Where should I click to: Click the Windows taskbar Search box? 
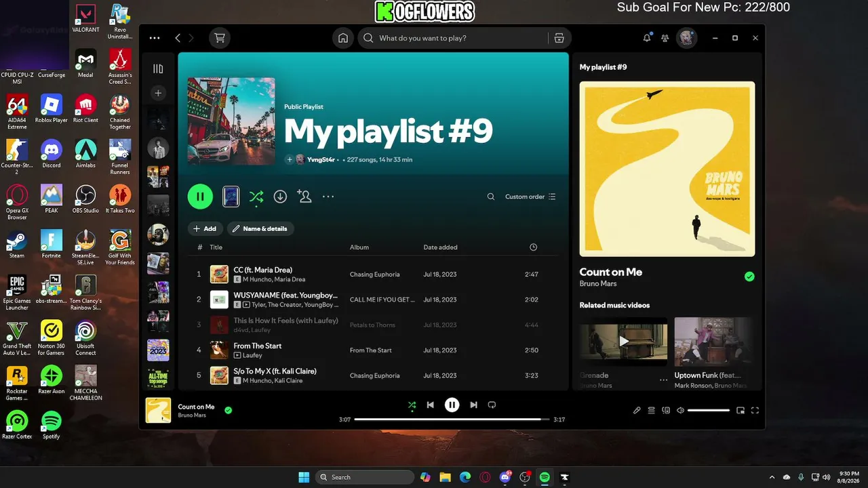click(365, 477)
